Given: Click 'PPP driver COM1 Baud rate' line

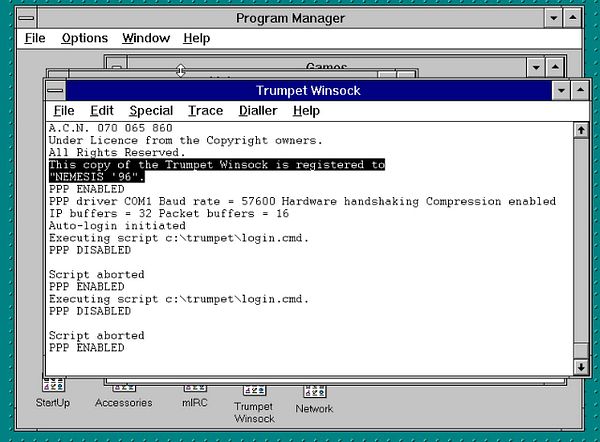Looking at the screenshot, I should 302,201.
